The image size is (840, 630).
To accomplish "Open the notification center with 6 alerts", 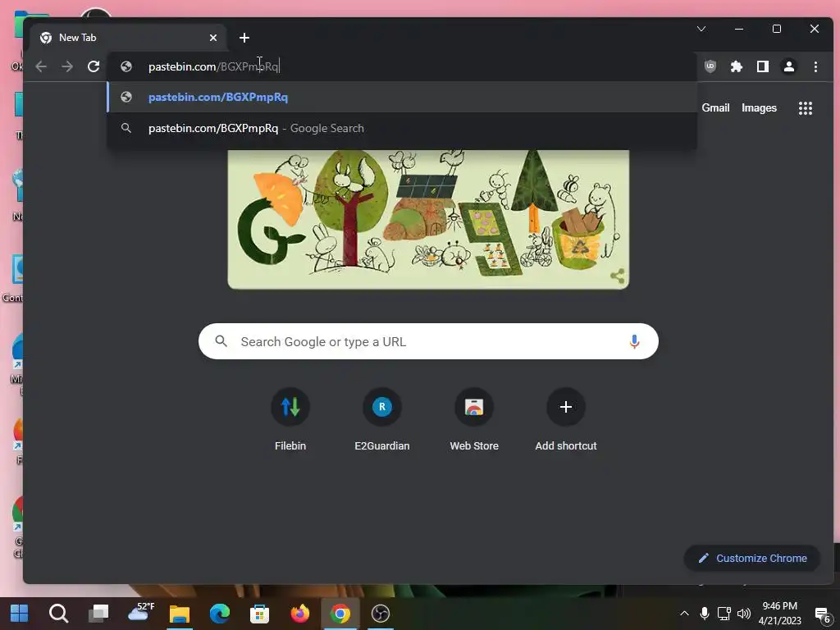I will [x=823, y=615].
